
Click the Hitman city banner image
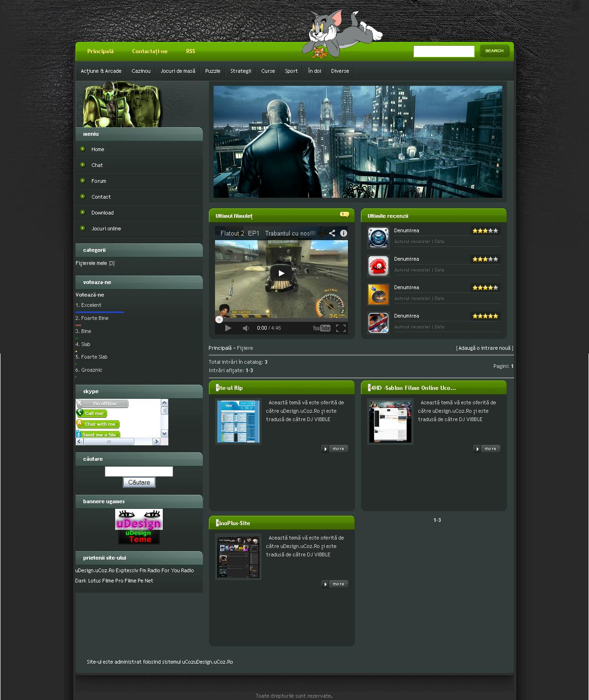358,142
